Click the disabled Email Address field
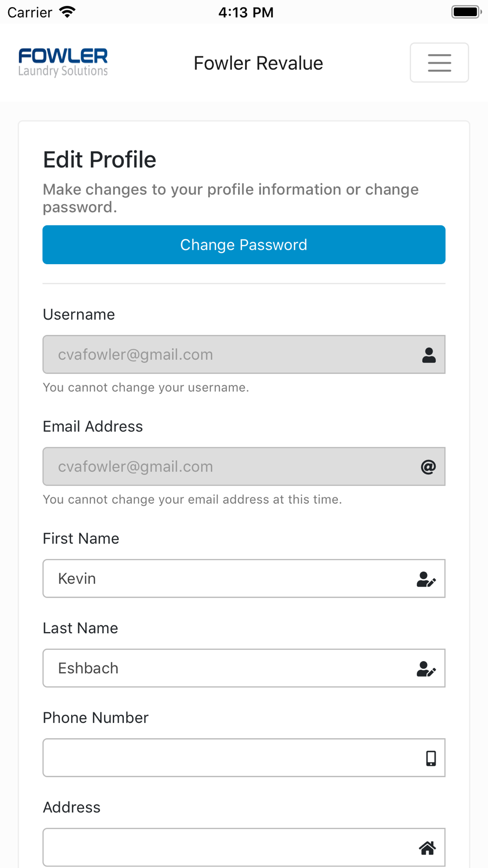 pyautogui.click(x=244, y=466)
